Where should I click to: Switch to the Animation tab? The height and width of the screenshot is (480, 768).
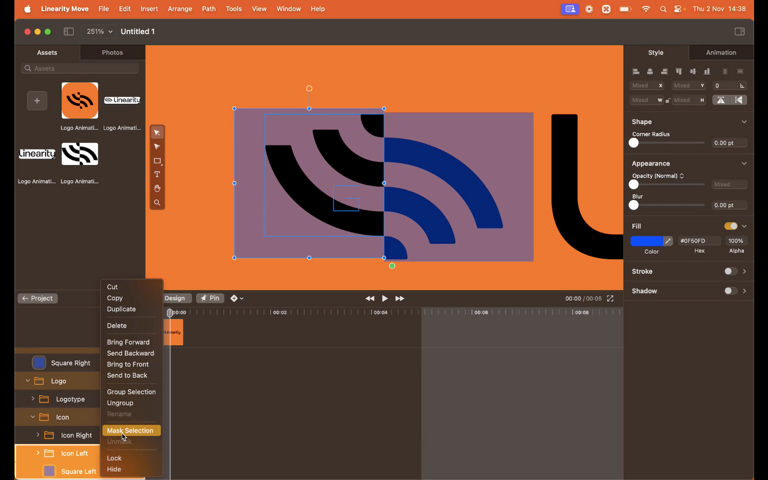click(x=720, y=52)
